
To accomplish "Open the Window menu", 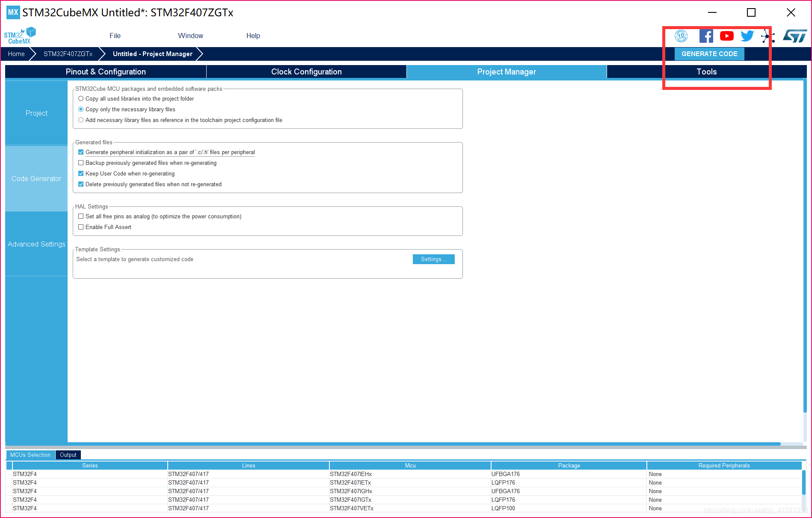I will point(190,36).
